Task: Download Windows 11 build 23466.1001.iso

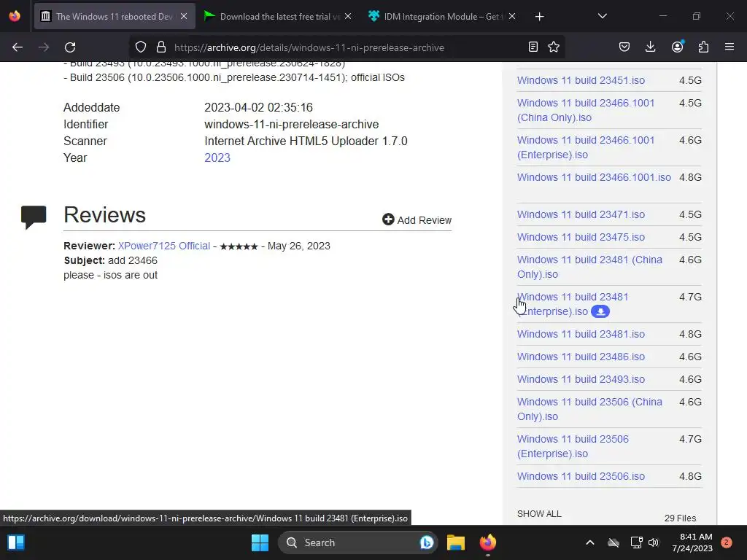Action: coord(594,178)
